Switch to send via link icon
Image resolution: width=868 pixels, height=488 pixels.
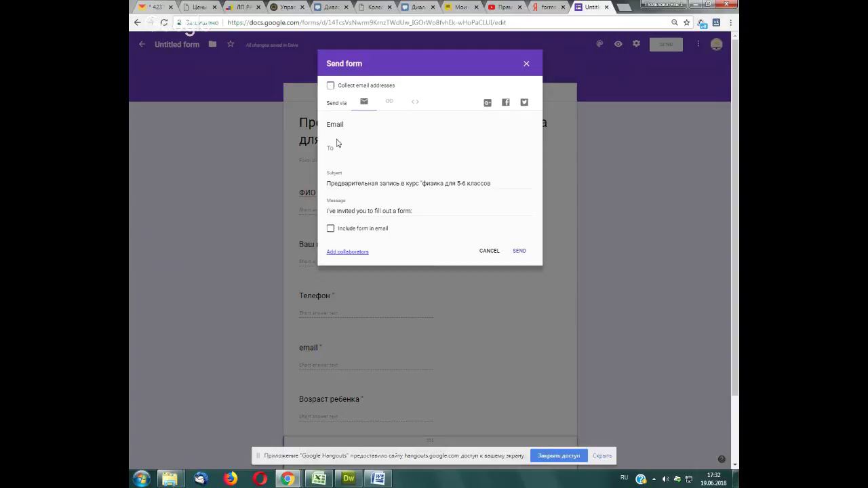pos(389,102)
